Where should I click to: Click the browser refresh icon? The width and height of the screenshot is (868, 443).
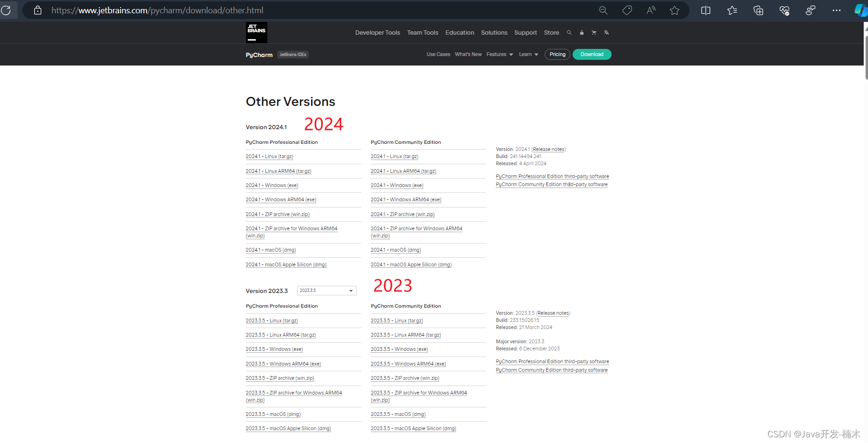tap(6, 10)
